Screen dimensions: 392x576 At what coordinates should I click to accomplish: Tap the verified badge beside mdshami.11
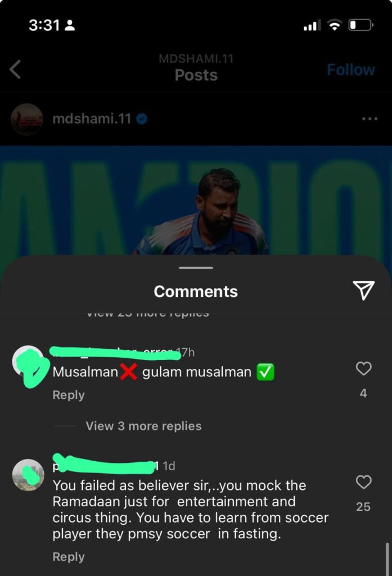142,119
